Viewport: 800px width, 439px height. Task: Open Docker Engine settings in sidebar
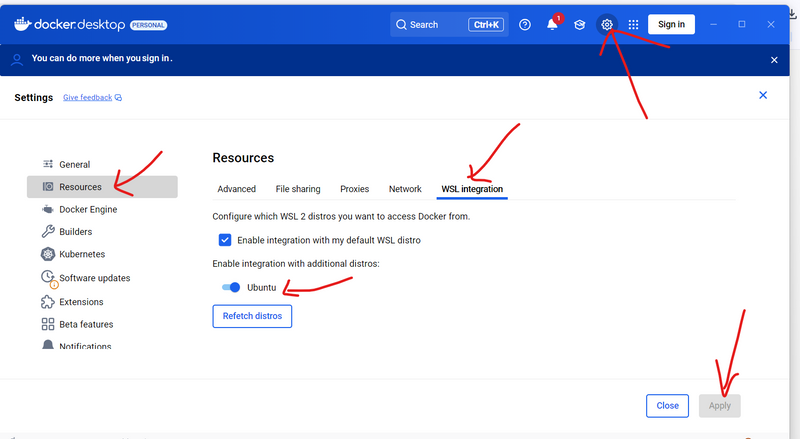click(88, 209)
